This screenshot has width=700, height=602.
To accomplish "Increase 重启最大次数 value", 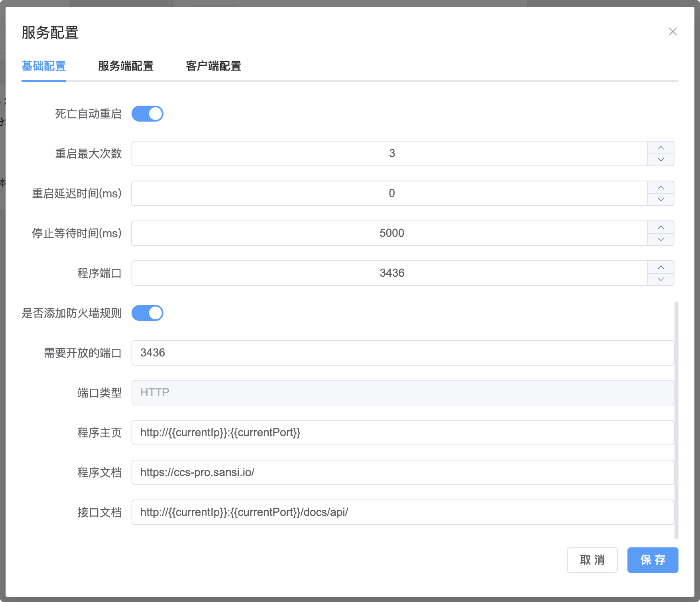I will click(661, 148).
